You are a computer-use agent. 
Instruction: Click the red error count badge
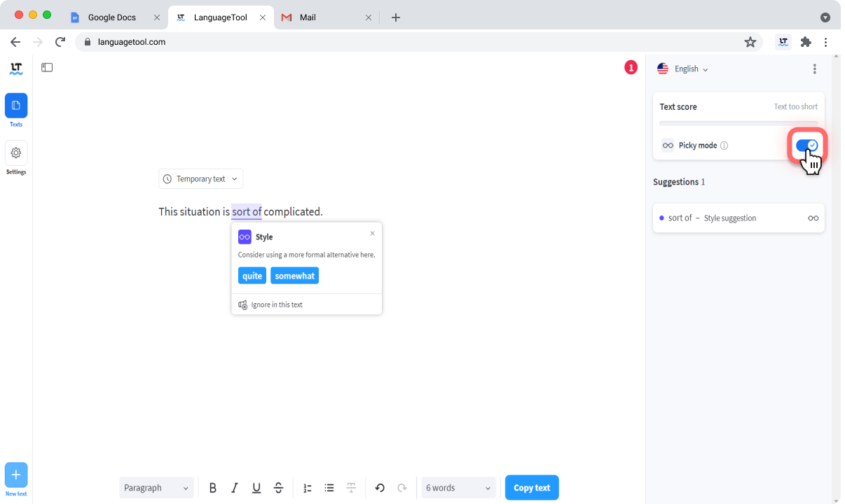(631, 68)
